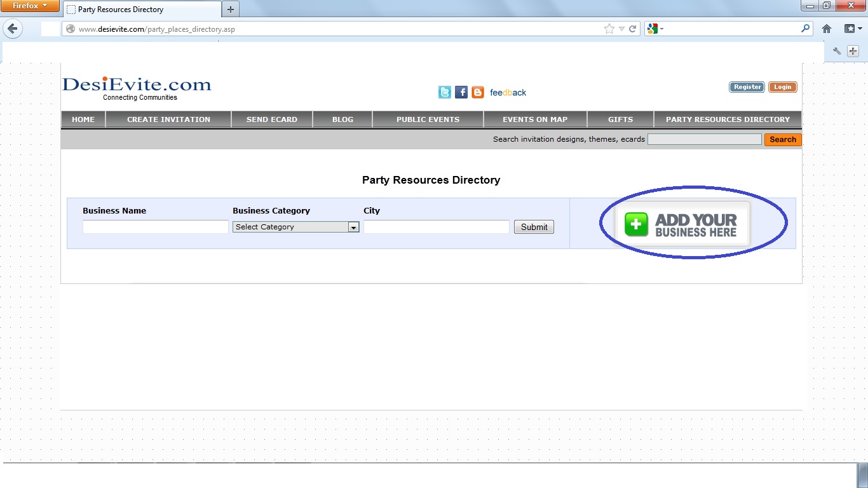Click the search magnifier icon

point(806,29)
